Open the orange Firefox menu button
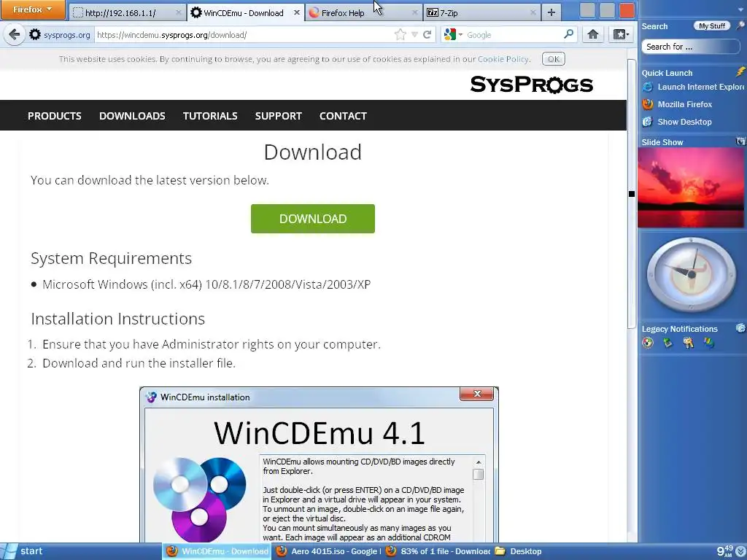This screenshot has height=560, width=747. [32, 9]
